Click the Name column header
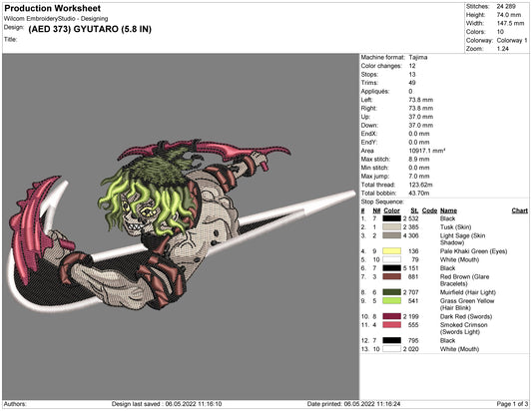The width and height of the screenshot is (532, 411). coord(448,210)
